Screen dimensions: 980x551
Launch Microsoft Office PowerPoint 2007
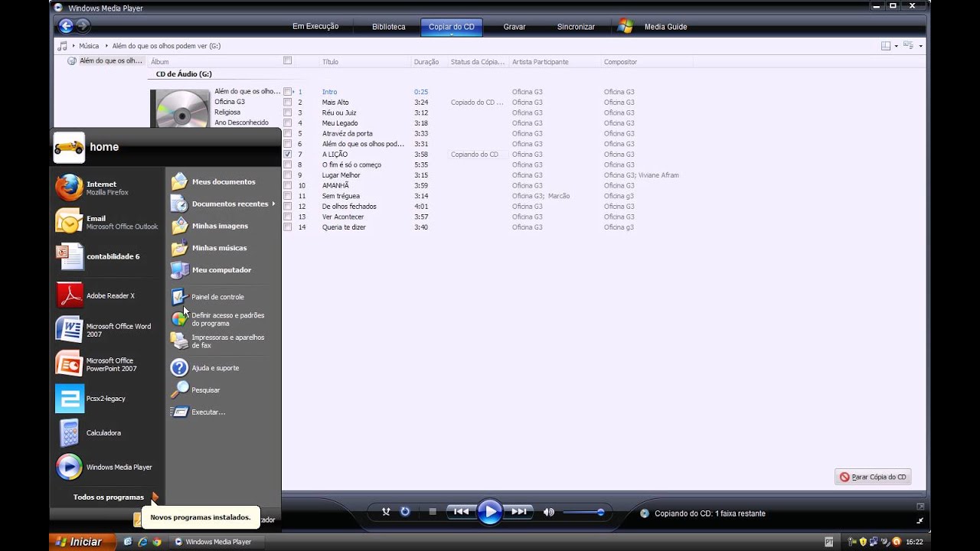tap(107, 364)
